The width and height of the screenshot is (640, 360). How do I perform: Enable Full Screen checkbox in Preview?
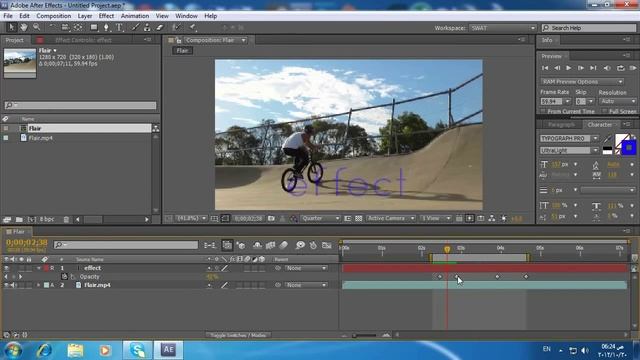pos(604,111)
